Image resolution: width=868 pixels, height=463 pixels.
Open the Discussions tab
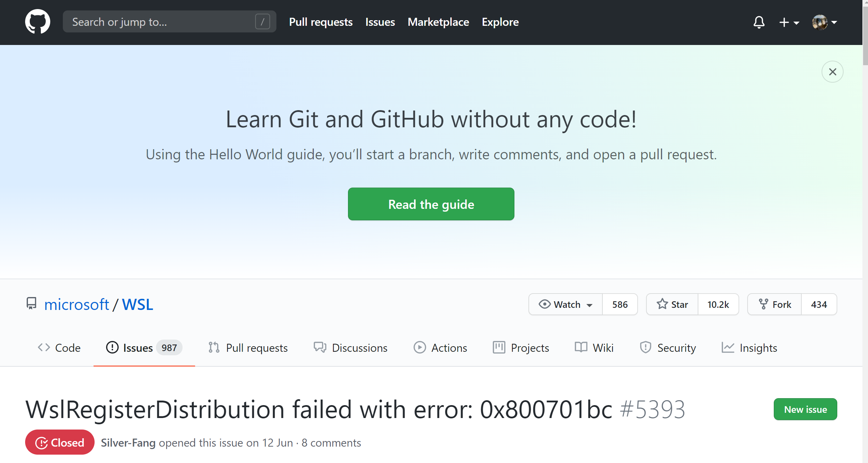click(x=350, y=348)
